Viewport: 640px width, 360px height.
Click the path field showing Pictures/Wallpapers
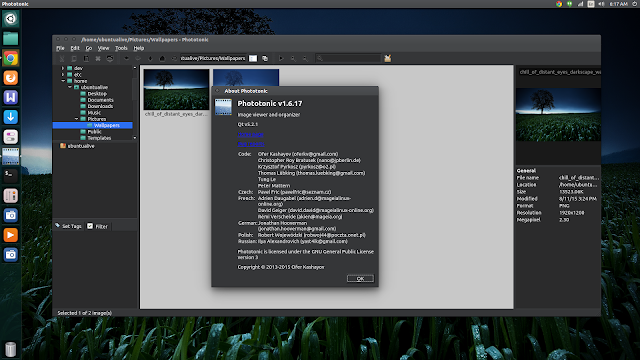(213, 58)
